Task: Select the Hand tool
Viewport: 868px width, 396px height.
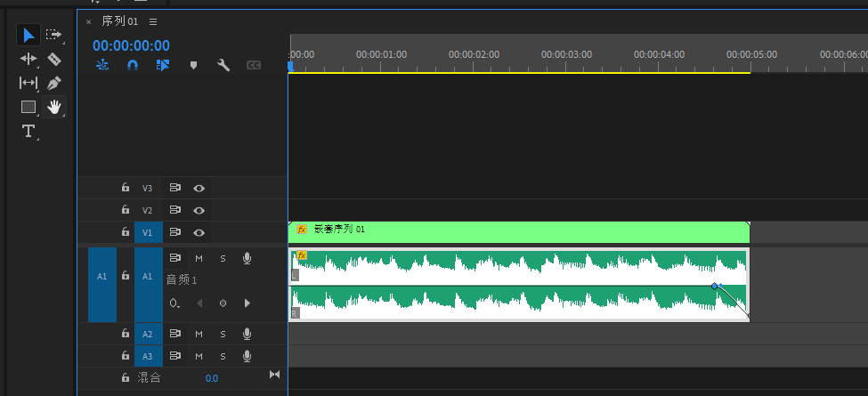Action: click(x=54, y=107)
